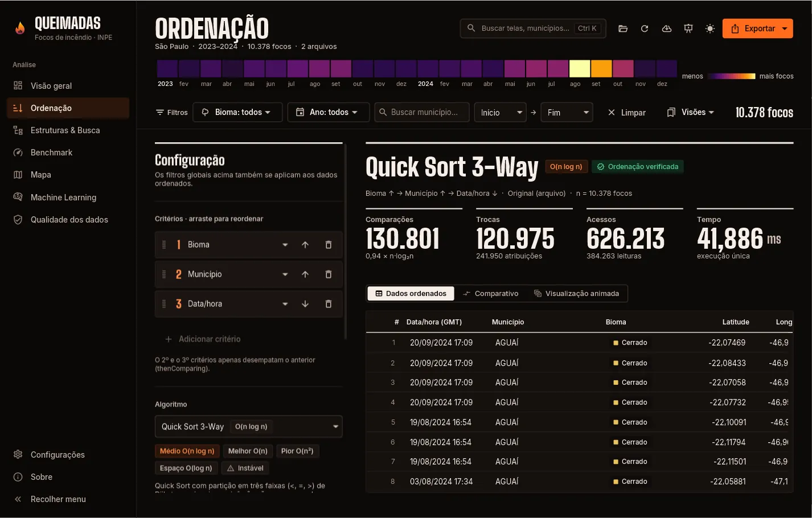The image size is (812, 518).
Task: Toggle sort direction arrow for Bioma
Action: tap(305, 245)
